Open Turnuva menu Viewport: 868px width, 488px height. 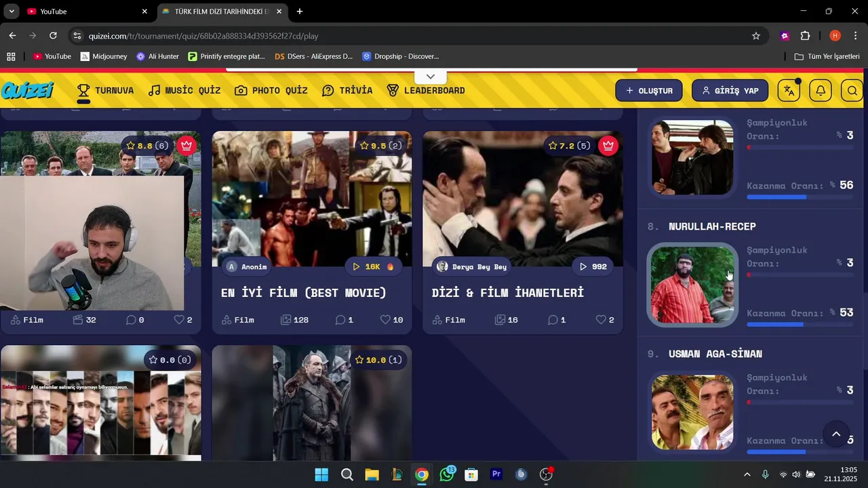tap(105, 91)
